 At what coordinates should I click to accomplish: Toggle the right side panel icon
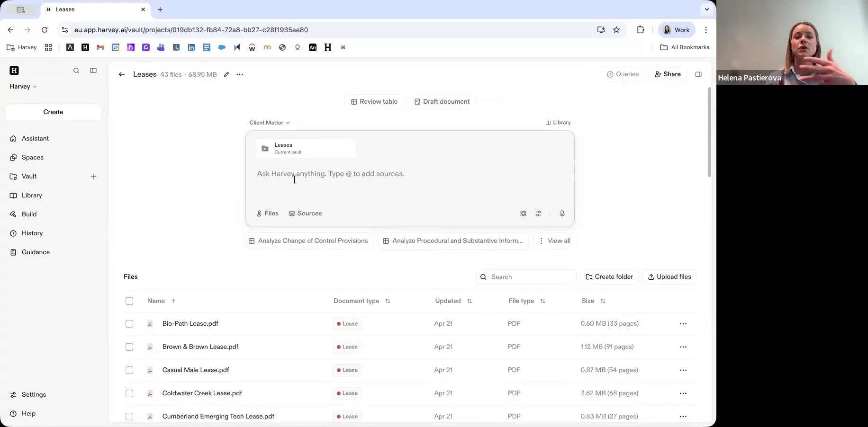click(x=698, y=74)
